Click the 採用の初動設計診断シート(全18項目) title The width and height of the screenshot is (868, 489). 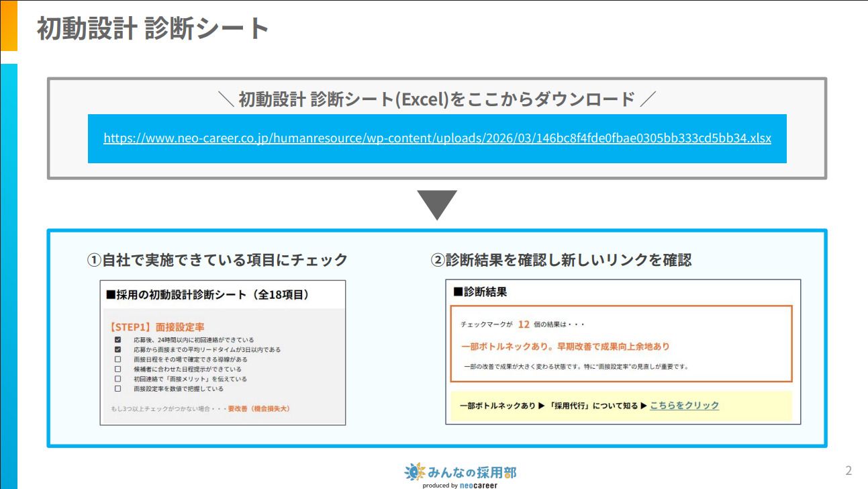[207, 294]
